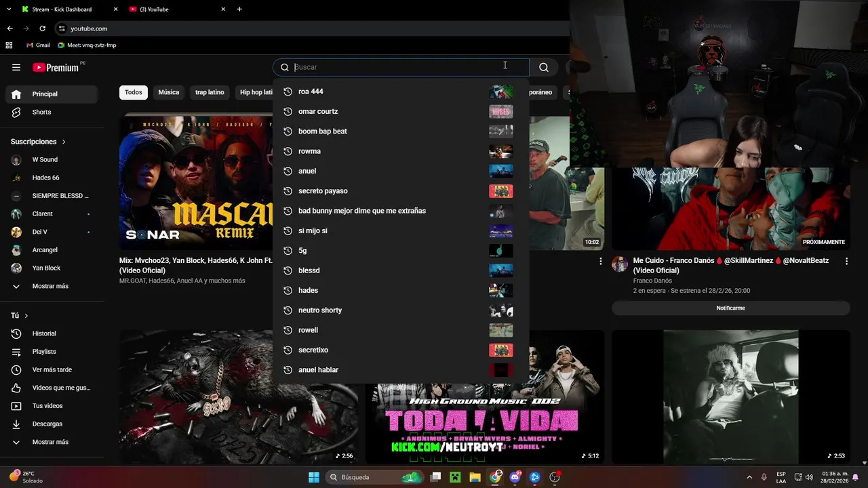Choose search suggestion anuel
Viewport: 868px width, 488px height.
(400, 171)
